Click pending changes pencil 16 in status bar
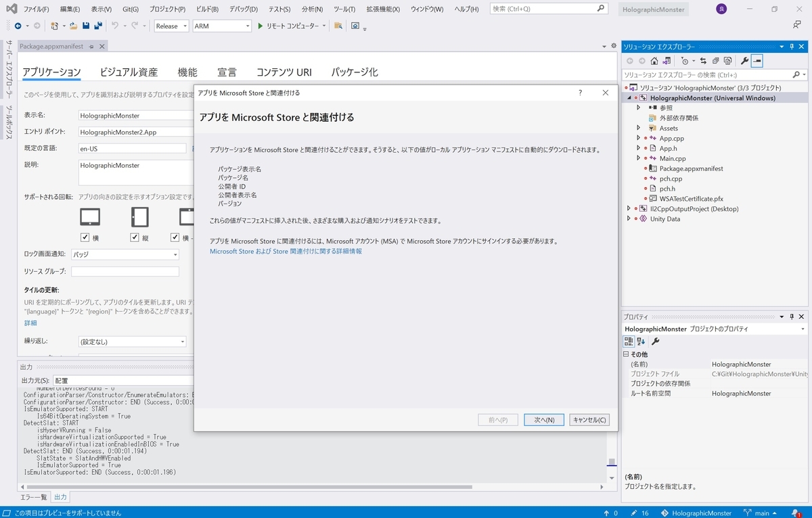The image size is (812, 518). [x=639, y=513]
